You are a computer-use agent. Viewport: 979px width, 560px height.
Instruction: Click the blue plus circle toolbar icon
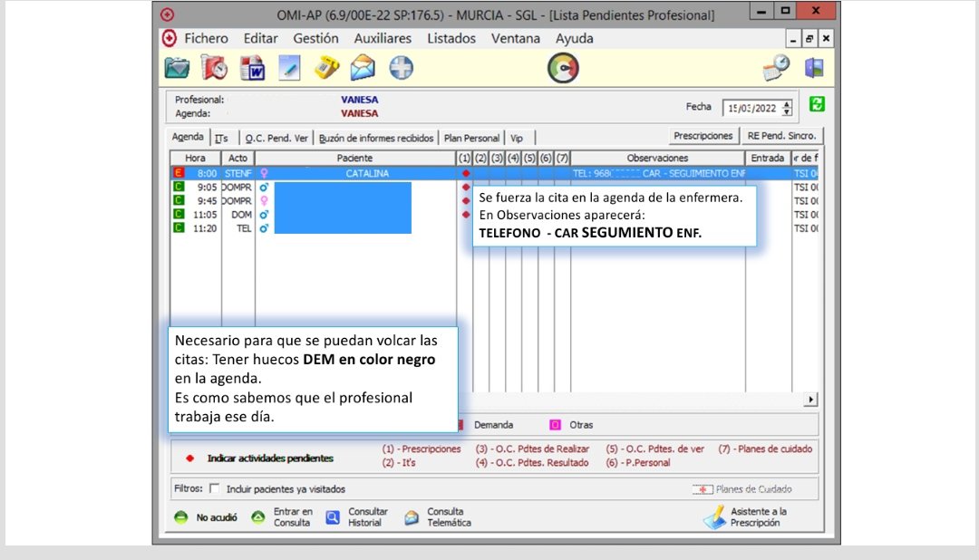pos(401,68)
